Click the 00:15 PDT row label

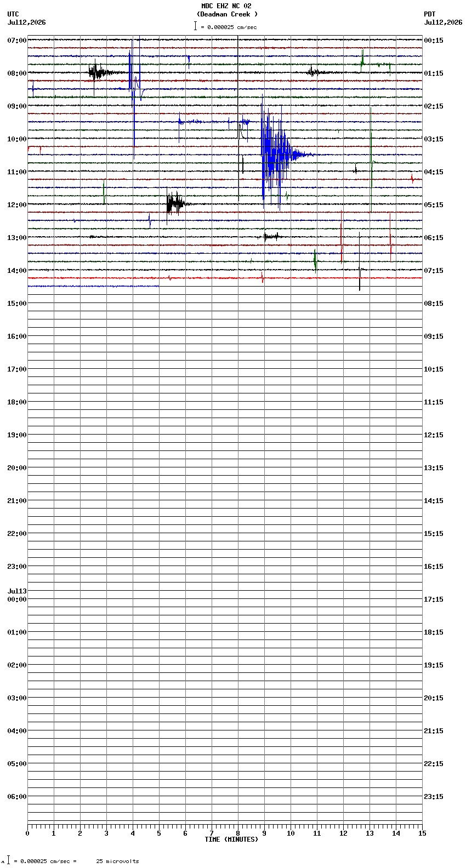[434, 41]
